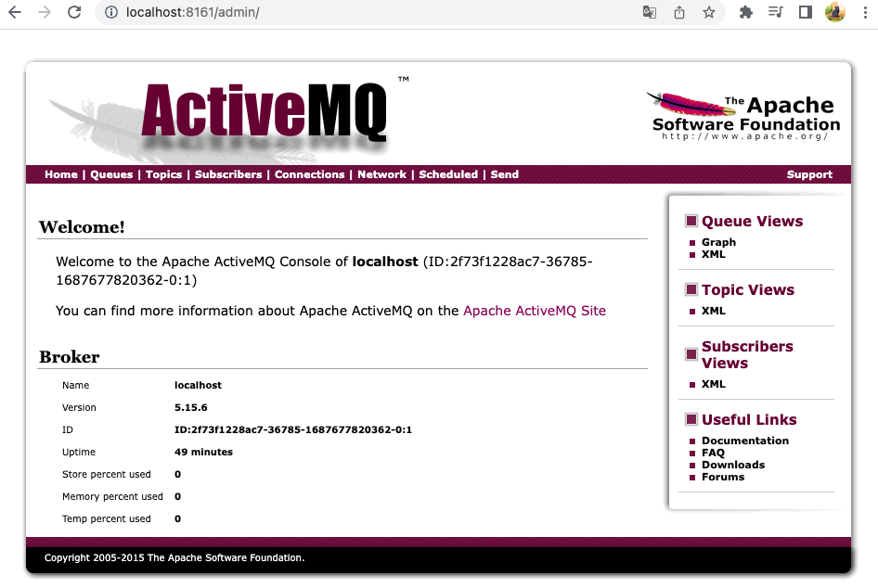Open the media control playlist icon
The height and width of the screenshot is (588, 878).
[x=775, y=12]
